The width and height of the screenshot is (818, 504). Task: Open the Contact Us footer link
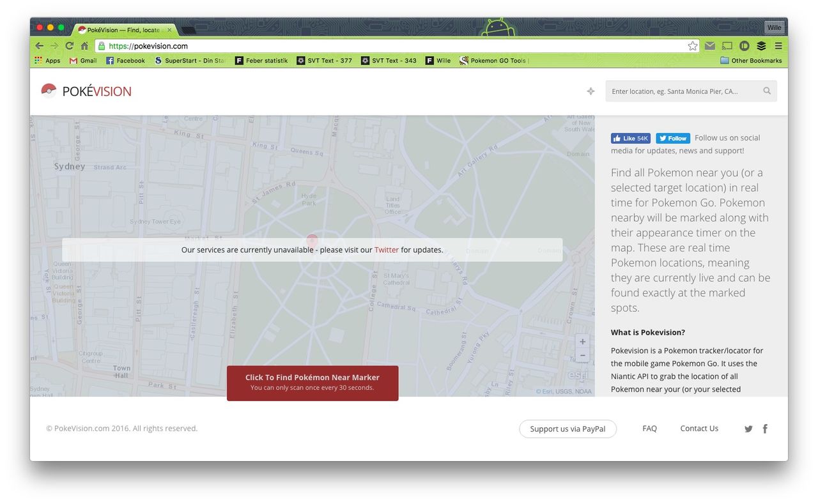pos(699,429)
